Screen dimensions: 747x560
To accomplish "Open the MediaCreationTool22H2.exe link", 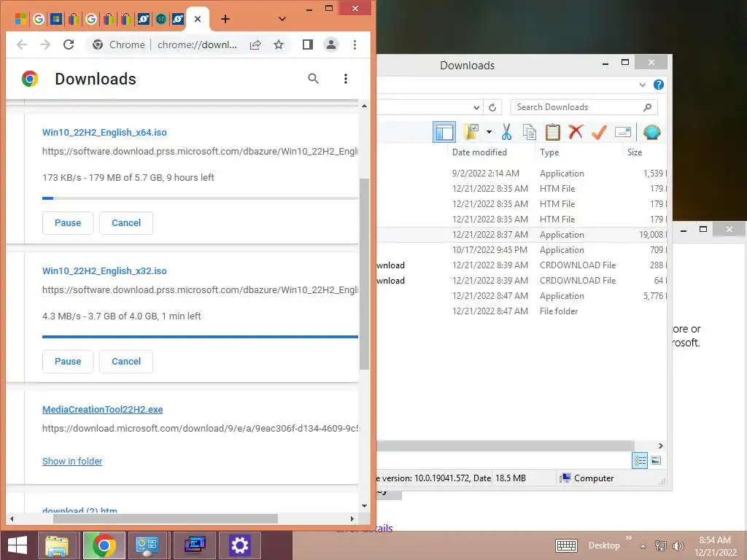I will pos(102,410).
